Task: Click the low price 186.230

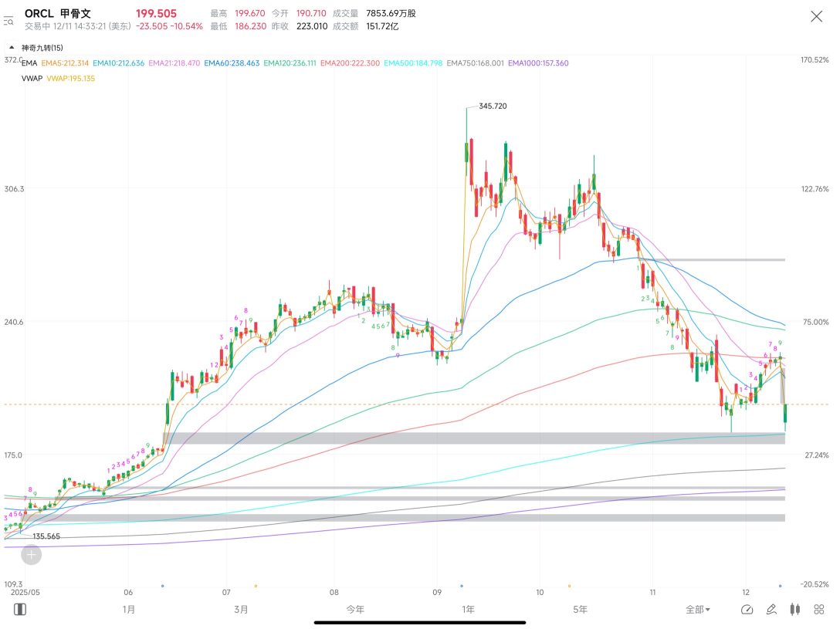Action: [x=250, y=26]
